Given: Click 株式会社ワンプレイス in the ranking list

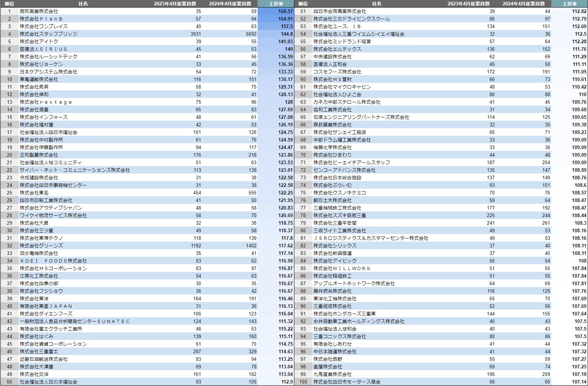Looking at the screenshot, I should click(44, 26).
